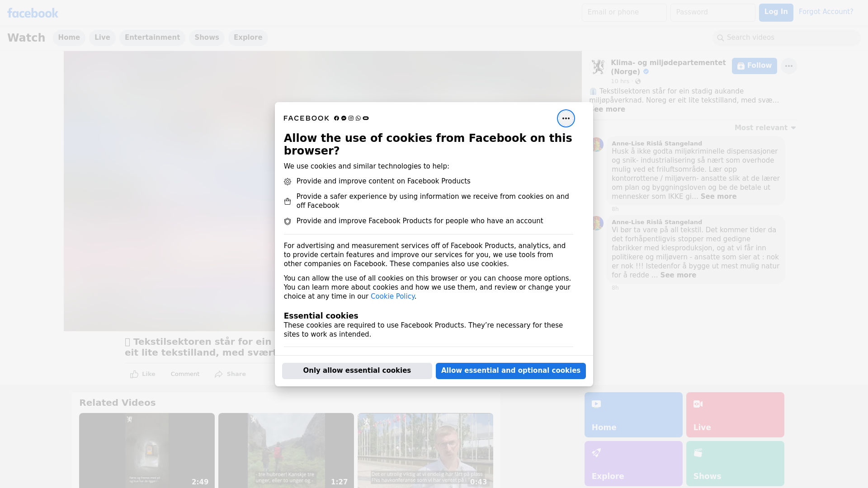Open the Shows tile with clapperboard icon

click(x=735, y=463)
